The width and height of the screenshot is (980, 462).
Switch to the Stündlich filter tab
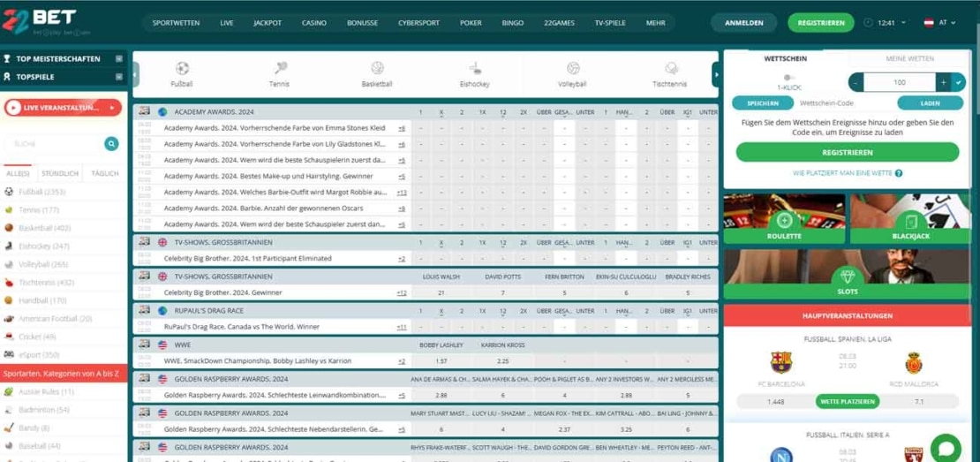(60, 173)
